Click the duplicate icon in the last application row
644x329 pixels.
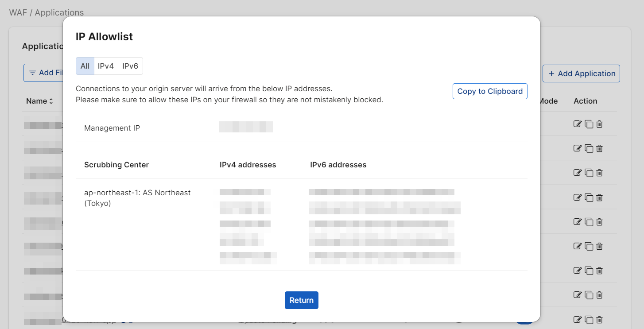coord(589,319)
